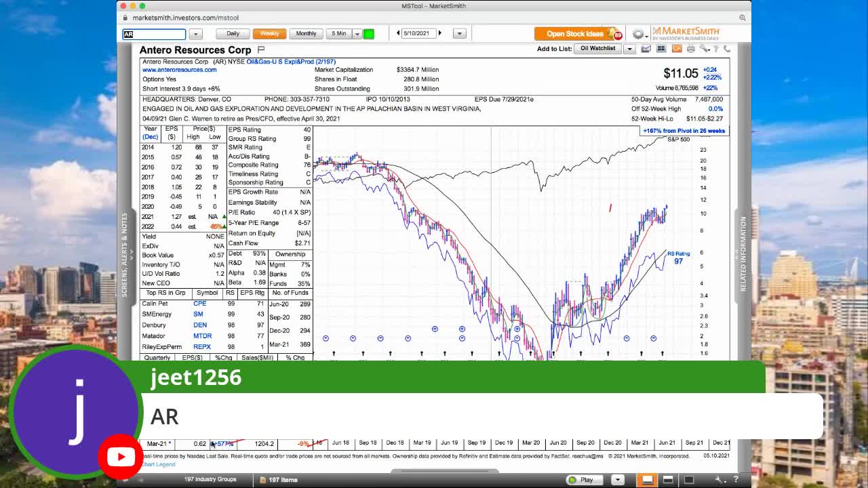Image resolution: width=868 pixels, height=488 pixels.
Task: Expand Screens, Alerts & Notes side panel
Action: 124,254
